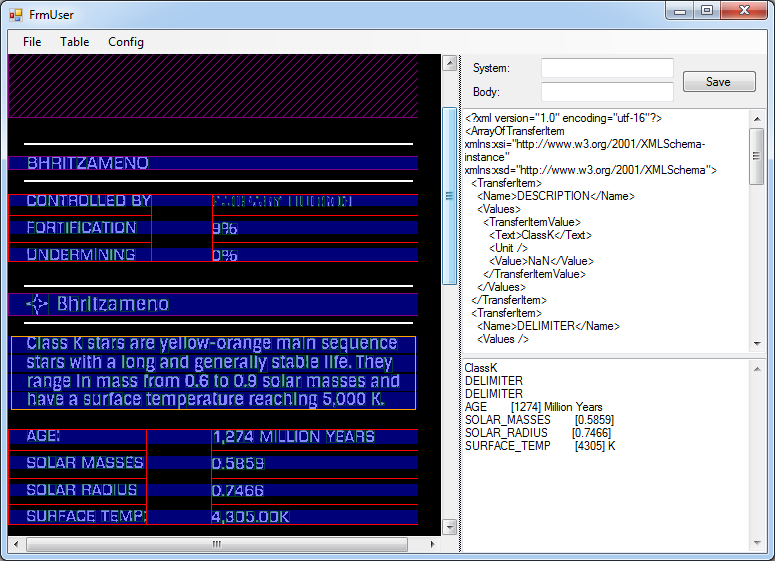Screen dimensions: 775x561
Task: Click the <?xml version="1.0" line
Action: [563, 118]
